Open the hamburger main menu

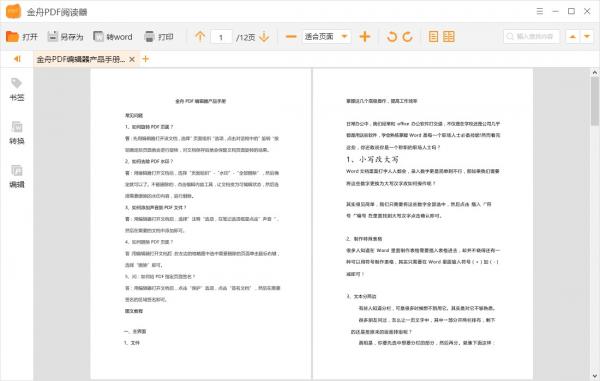[540, 11]
